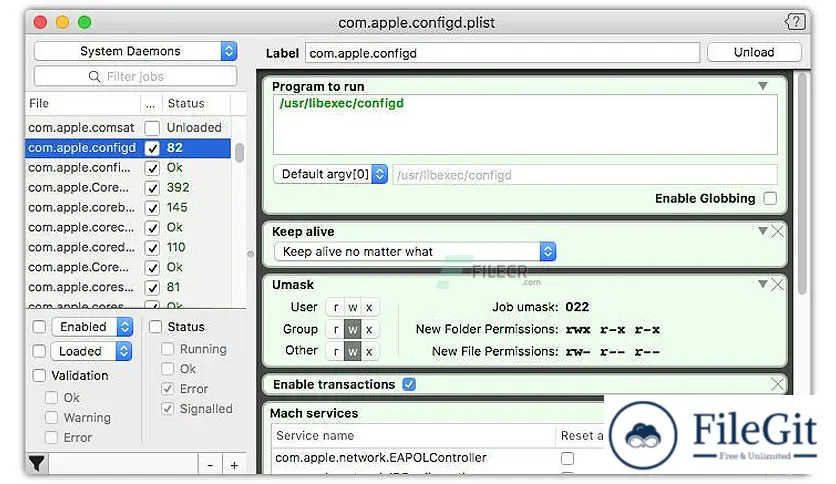This screenshot has height=484, width=836.
Task: Collapse the Program to run section
Action: coord(763,87)
